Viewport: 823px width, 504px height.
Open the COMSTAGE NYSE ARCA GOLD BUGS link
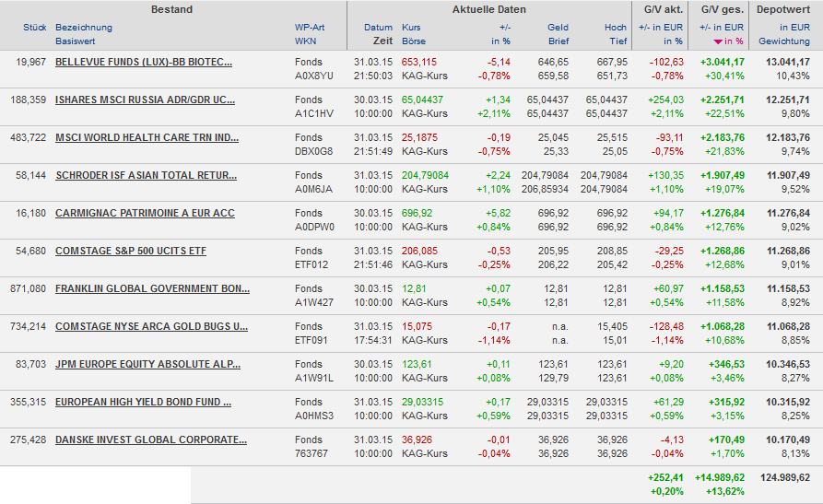[x=151, y=327]
